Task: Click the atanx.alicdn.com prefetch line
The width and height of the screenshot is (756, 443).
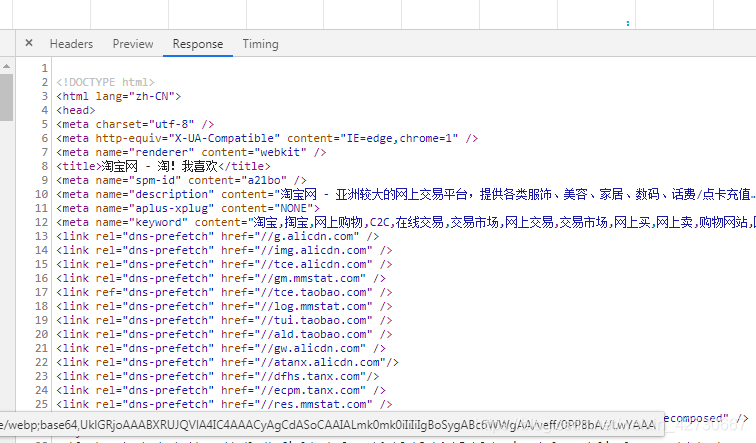Action: tap(228, 362)
